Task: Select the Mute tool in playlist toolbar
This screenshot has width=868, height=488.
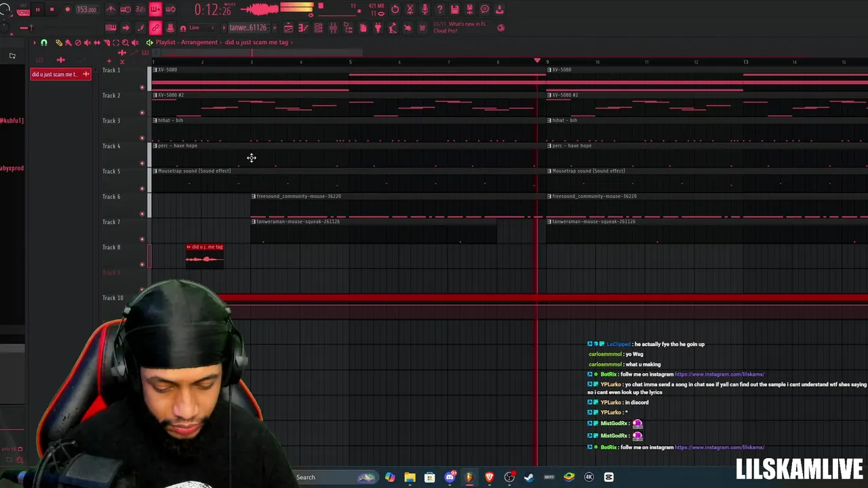Action: click(87, 43)
